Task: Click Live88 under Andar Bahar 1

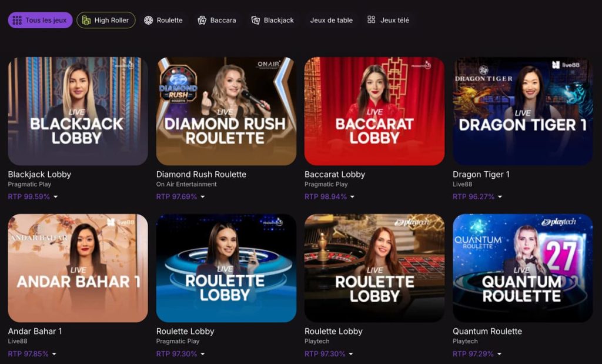Action: point(18,341)
